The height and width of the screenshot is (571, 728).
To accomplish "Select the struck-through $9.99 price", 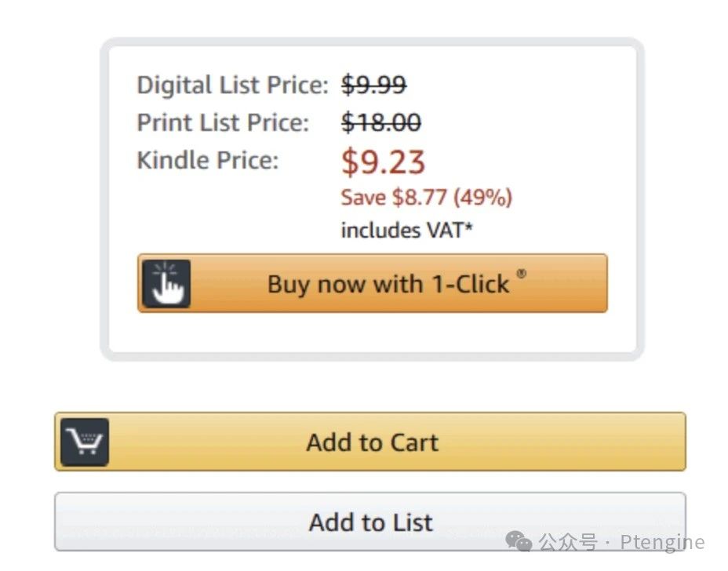I will pyautogui.click(x=373, y=85).
